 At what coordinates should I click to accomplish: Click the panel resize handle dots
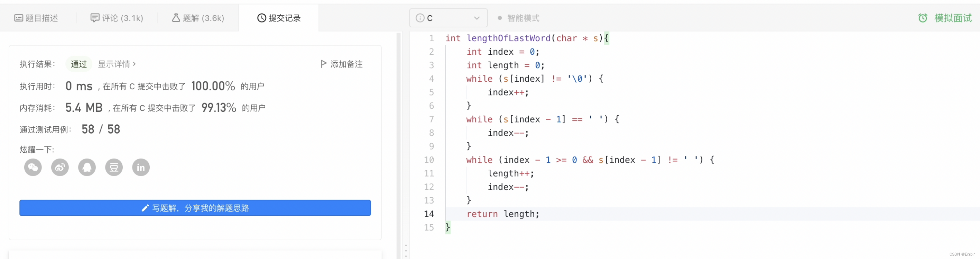pyautogui.click(x=406, y=251)
